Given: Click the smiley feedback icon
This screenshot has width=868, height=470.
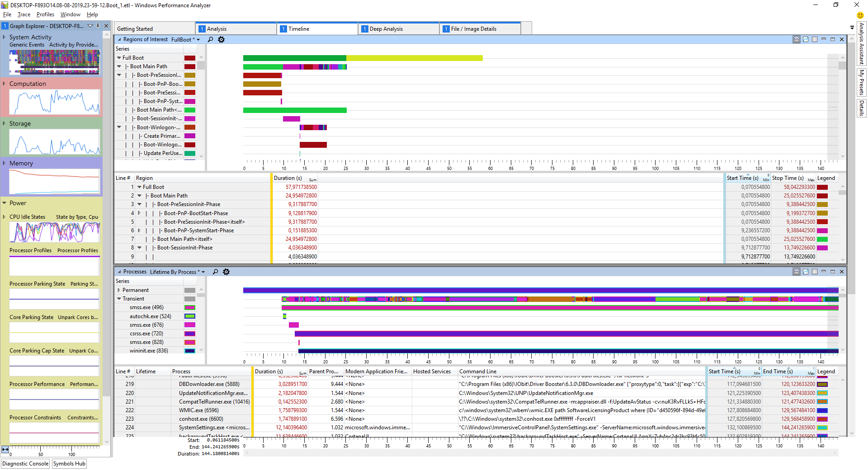Looking at the screenshot, I should pyautogui.click(x=860, y=15).
